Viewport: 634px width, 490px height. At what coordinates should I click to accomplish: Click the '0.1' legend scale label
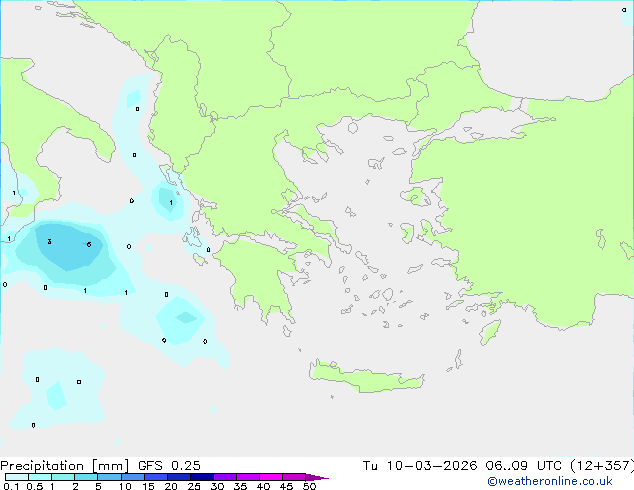[11, 486]
